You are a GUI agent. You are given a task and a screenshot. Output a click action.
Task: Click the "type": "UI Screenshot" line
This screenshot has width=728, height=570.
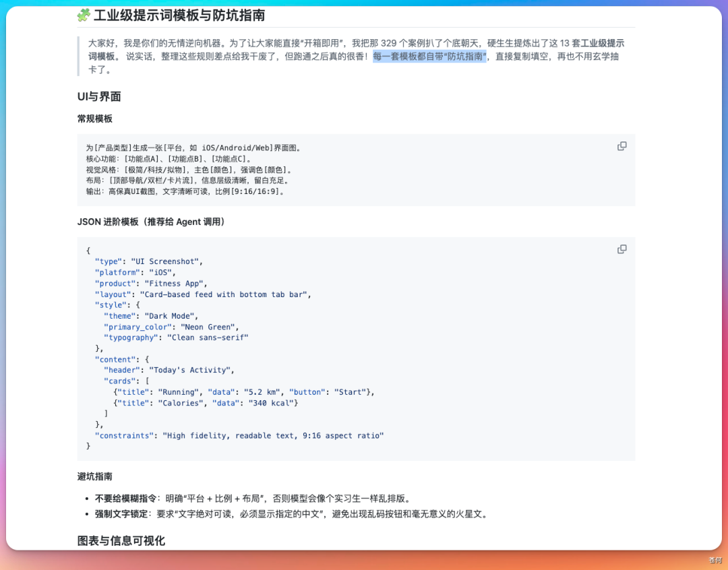click(148, 261)
